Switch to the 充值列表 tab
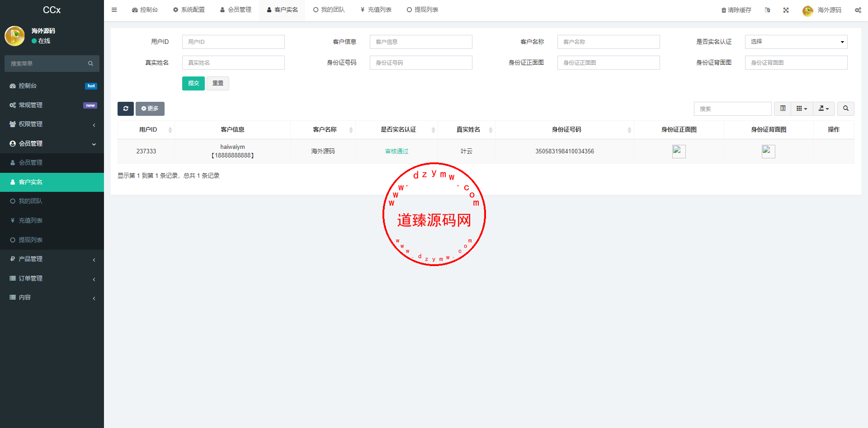The height and width of the screenshot is (428, 868). [x=376, y=10]
